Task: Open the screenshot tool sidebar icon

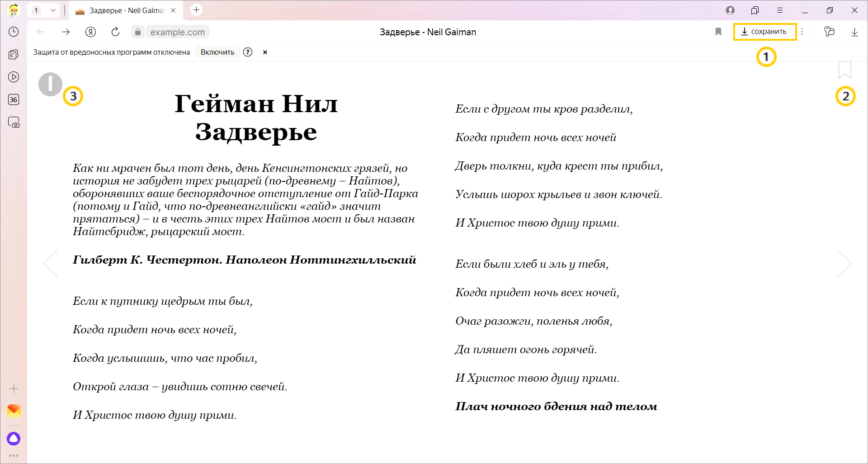Action: pyautogui.click(x=14, y=123)
